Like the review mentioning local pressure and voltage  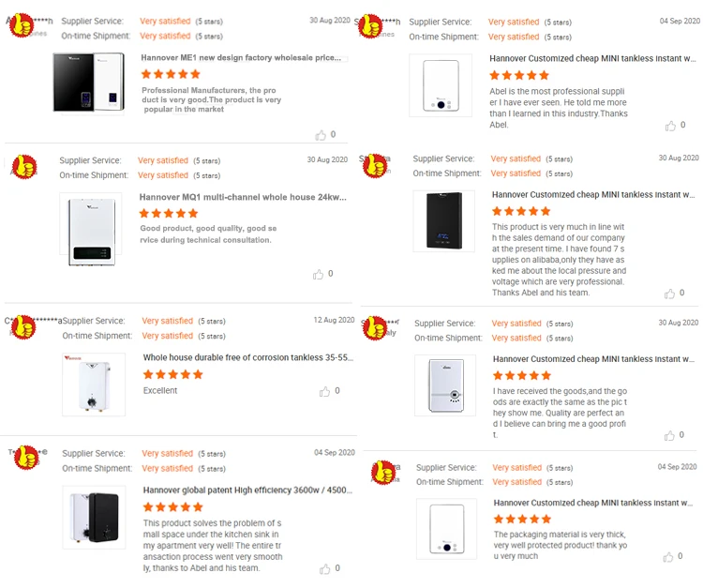tap(669, 294)
